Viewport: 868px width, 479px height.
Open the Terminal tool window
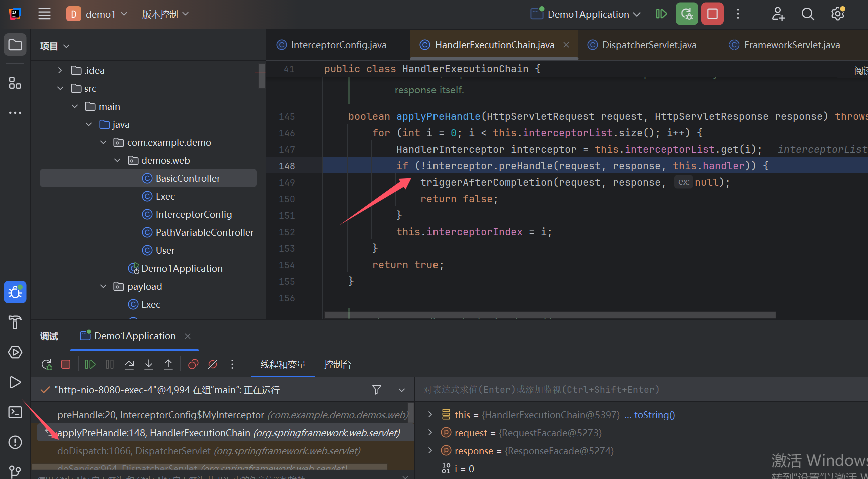(x=15, y=412)
